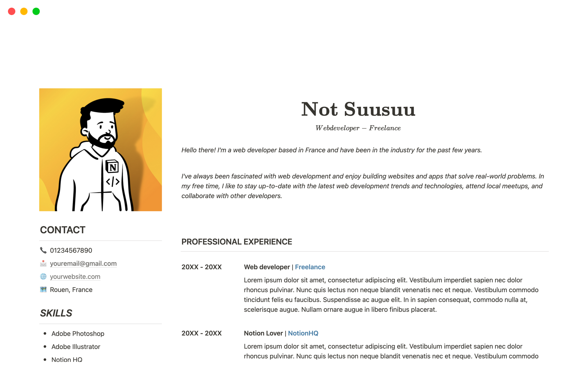This screenshot has height=368, width=588.
Task: Click the Adobe Photoshop skill list item
Action: [78, 333]
